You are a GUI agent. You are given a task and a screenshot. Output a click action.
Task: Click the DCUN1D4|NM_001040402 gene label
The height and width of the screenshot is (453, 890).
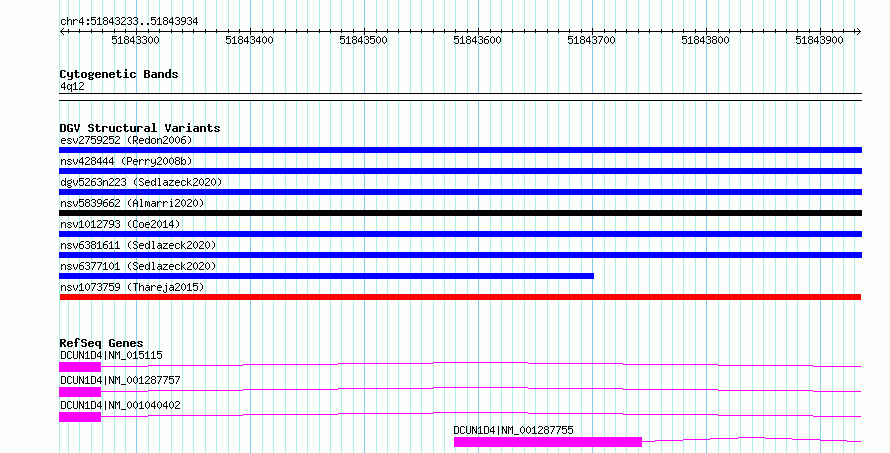coord(120,405)
